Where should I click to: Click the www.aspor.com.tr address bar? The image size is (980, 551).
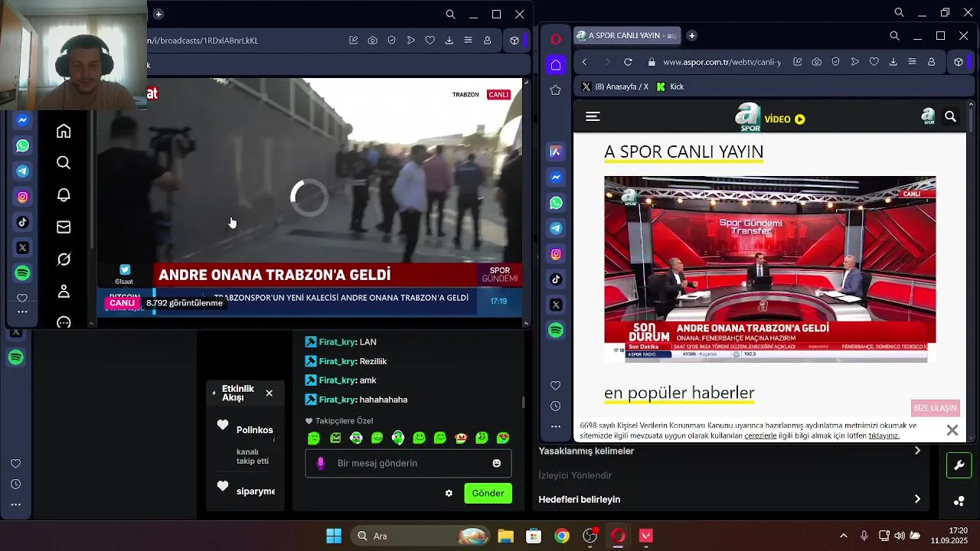pos(721,62)
